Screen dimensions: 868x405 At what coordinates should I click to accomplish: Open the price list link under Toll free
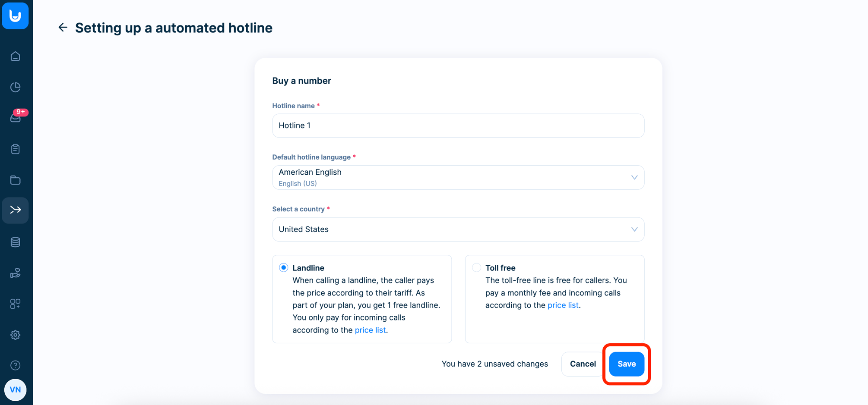pos(563,305)
